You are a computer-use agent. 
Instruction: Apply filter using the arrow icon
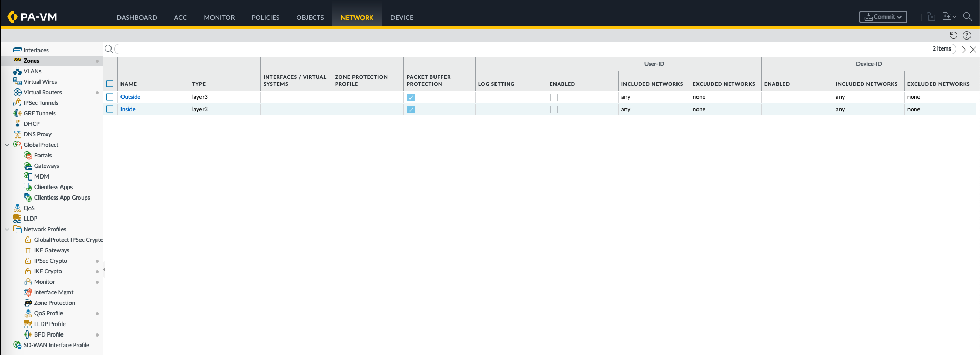click(962, 50)
